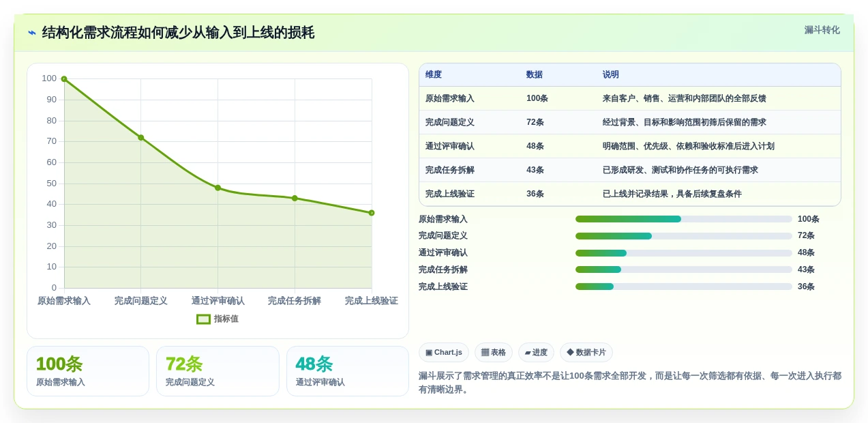Viewport: 868px width, 423px height.
Task: Click the table cell 原始需求输入
Action: point(450,98)
